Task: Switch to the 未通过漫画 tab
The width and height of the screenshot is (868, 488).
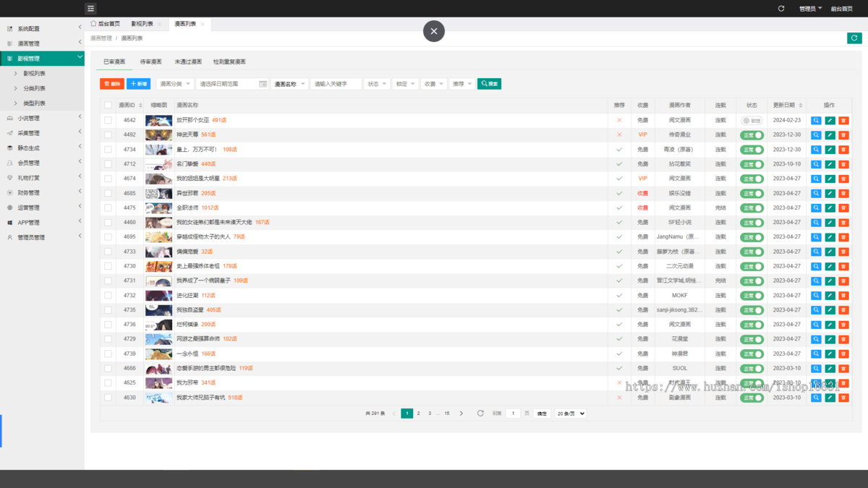Action: [188, 62]
